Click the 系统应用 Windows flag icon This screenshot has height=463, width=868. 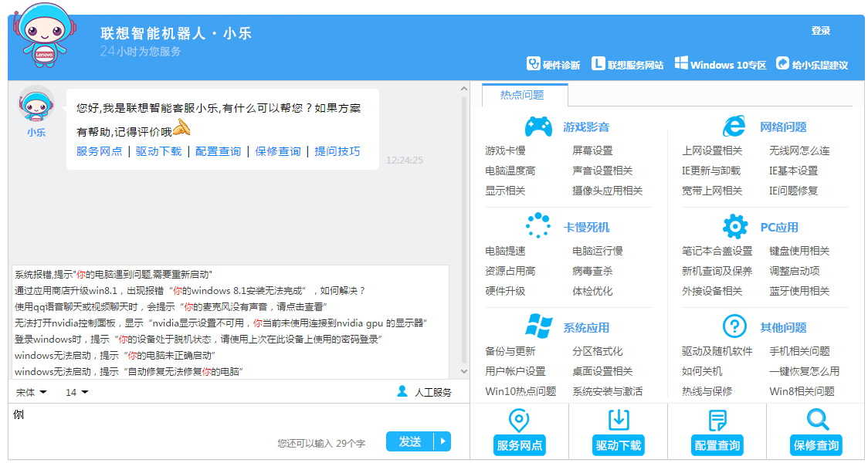[538, 326]
